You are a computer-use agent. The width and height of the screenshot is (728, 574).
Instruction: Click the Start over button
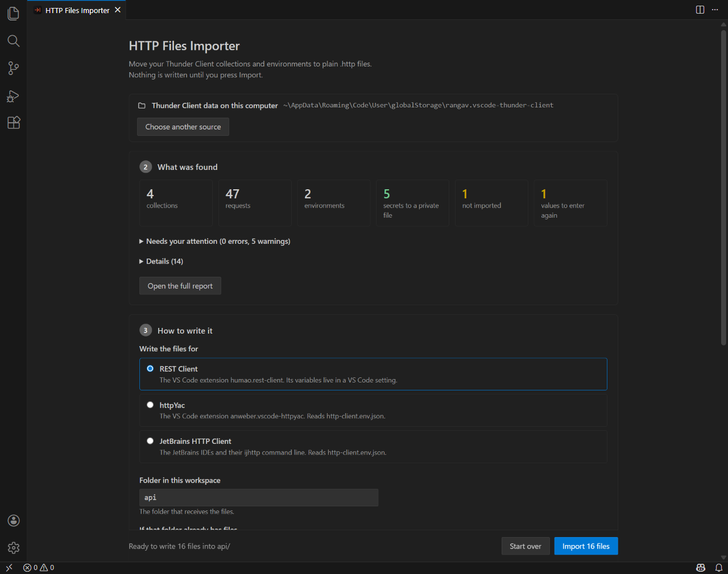tap(526, 546)
